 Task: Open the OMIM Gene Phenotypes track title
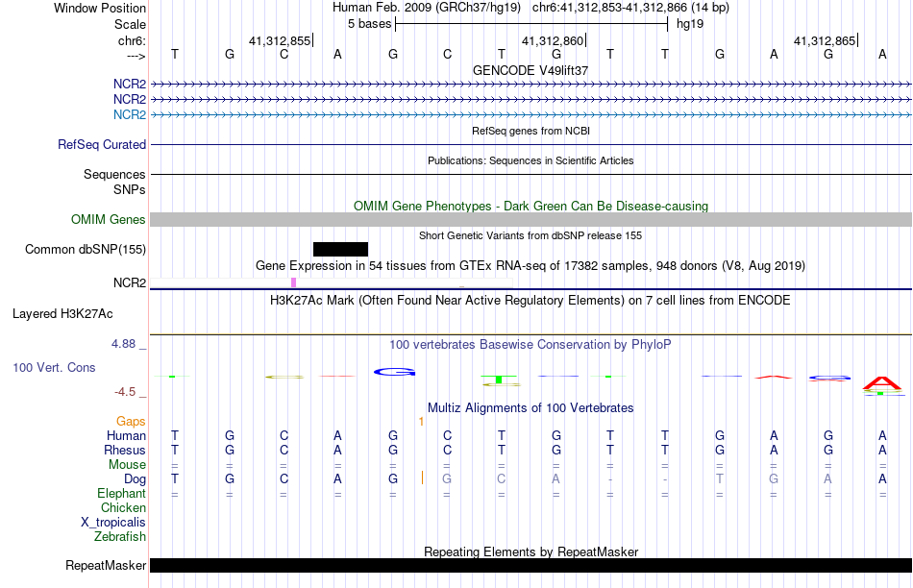click(531, 207)
